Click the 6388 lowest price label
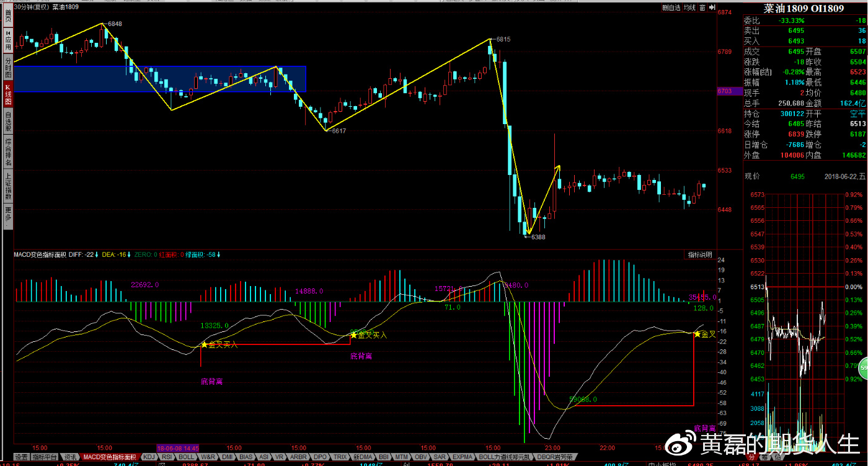Screen dimensions: 868x466 point(538,237)
